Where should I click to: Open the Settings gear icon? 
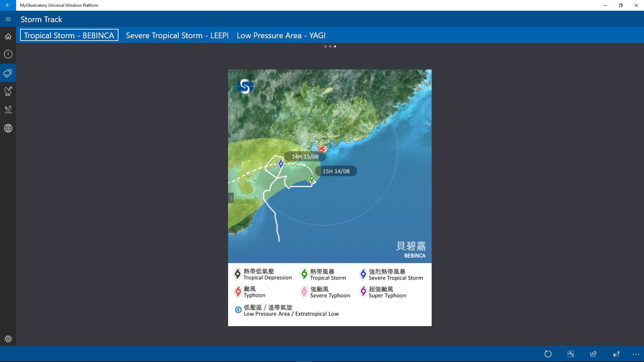point(8,339)
